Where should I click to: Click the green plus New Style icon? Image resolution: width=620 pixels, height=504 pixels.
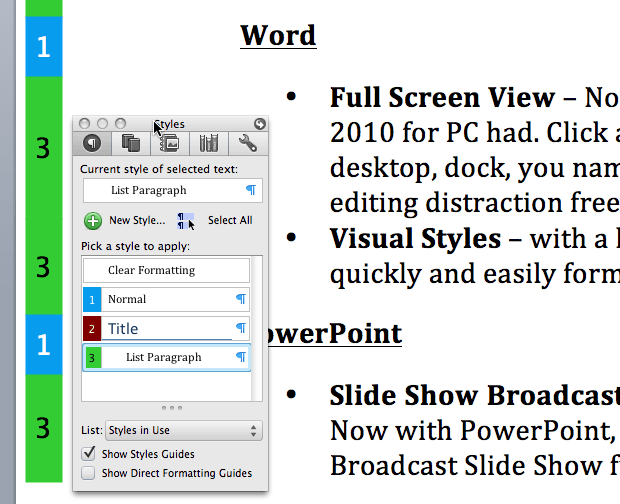[x=93, y=220]
